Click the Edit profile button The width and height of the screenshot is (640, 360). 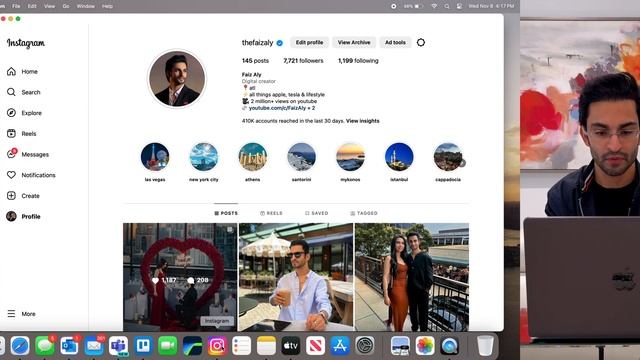309,42
